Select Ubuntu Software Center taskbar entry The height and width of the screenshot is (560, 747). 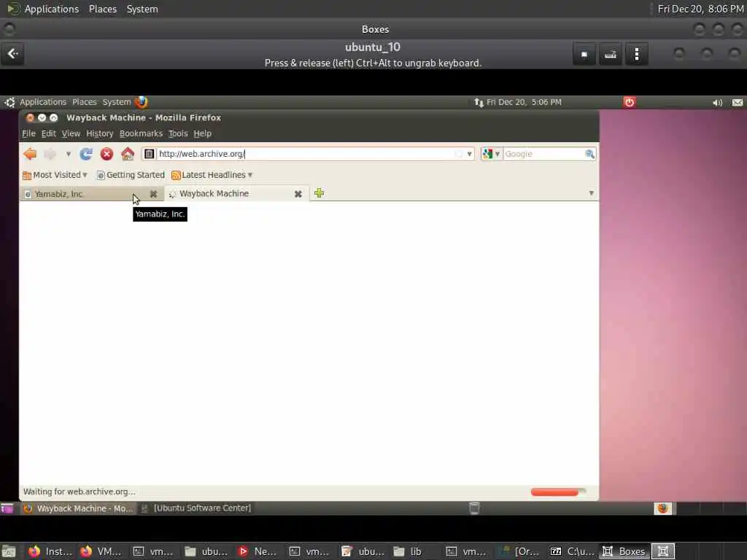[196, 508]
